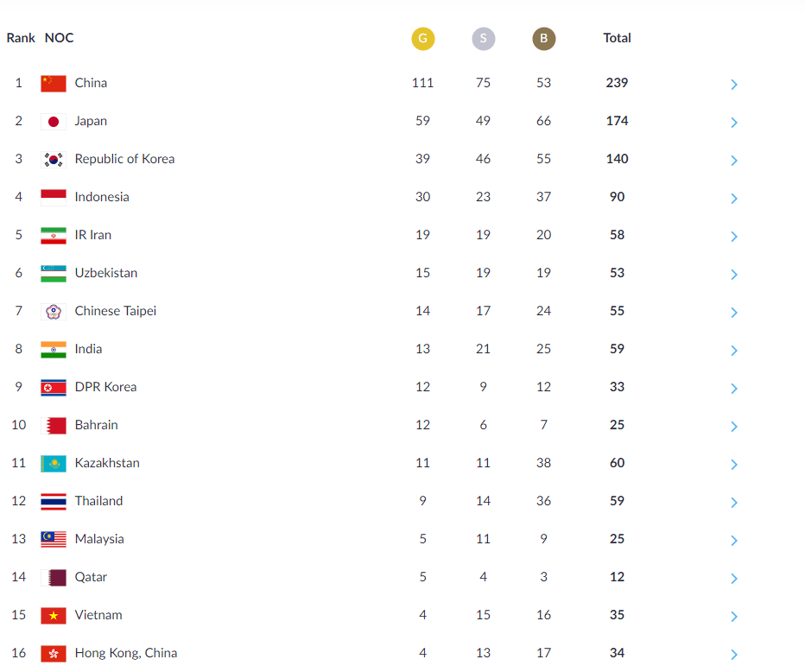Click the Hong Kong, China flag icon

tap(54, 653)
